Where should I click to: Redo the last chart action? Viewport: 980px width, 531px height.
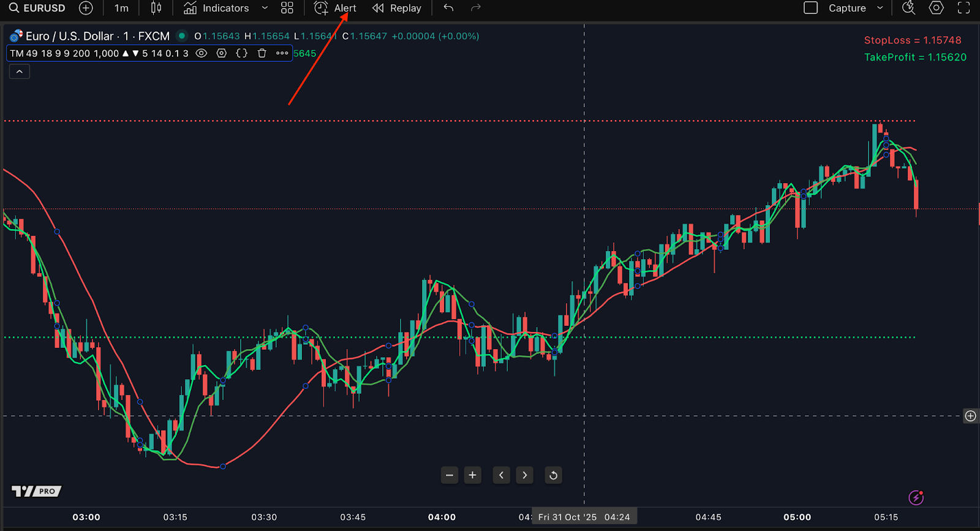[475, 8]
